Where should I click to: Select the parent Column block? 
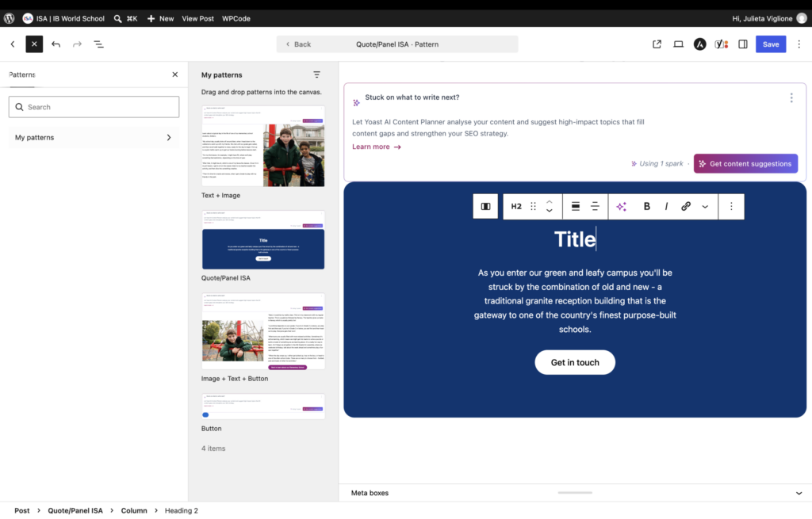tap(485, 207)
